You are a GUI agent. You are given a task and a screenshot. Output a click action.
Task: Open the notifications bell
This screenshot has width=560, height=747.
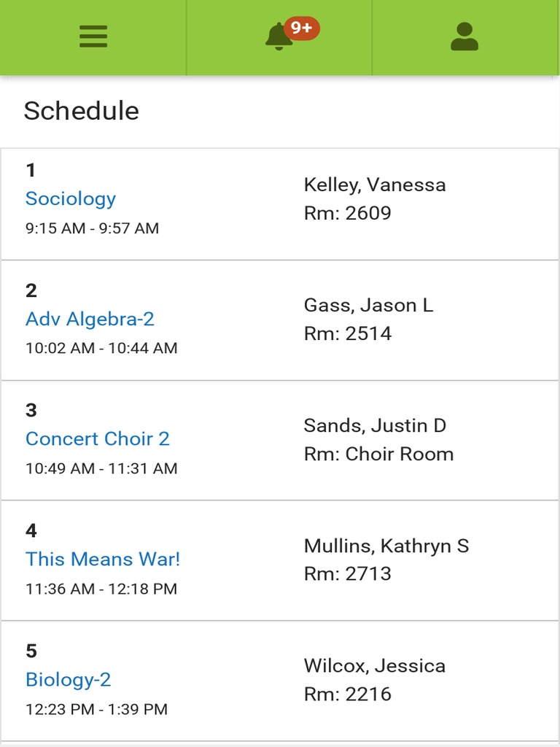click(278, 37)
